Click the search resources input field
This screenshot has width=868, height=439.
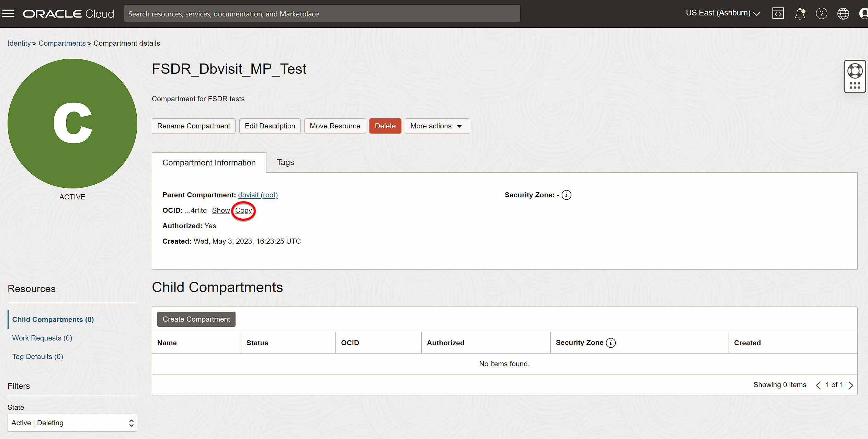click(x=322, y=14)
